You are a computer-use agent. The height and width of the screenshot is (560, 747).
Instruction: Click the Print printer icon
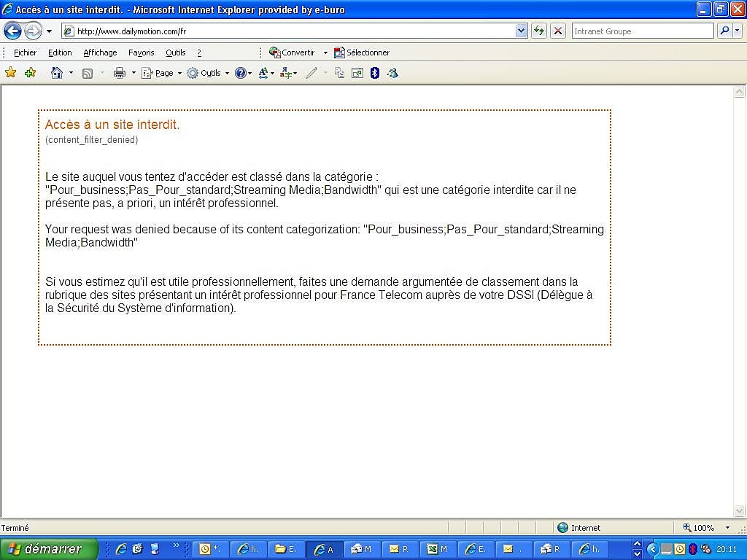(120, 73)
